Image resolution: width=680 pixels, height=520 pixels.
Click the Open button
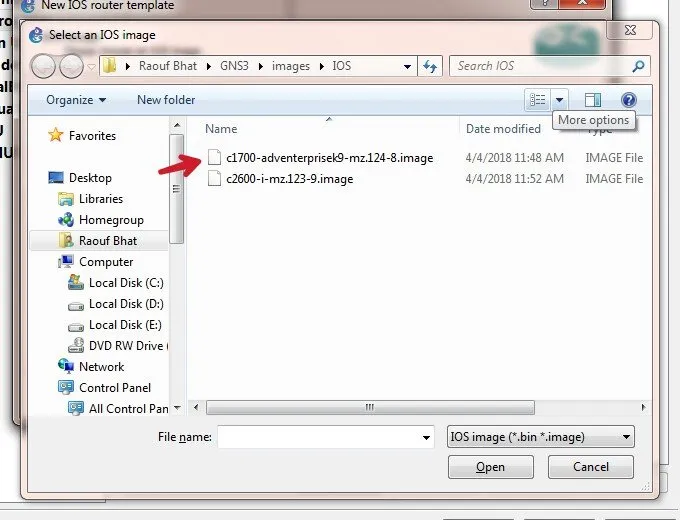[x=490, y=467]
